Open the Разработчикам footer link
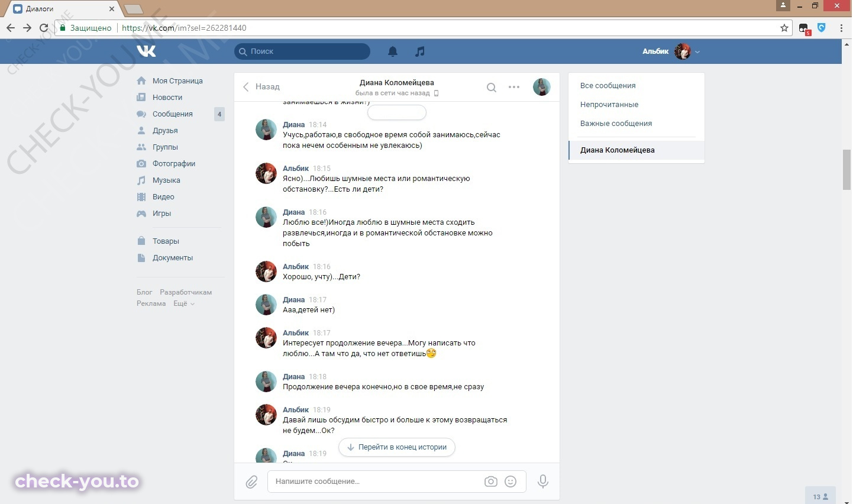 186,292
